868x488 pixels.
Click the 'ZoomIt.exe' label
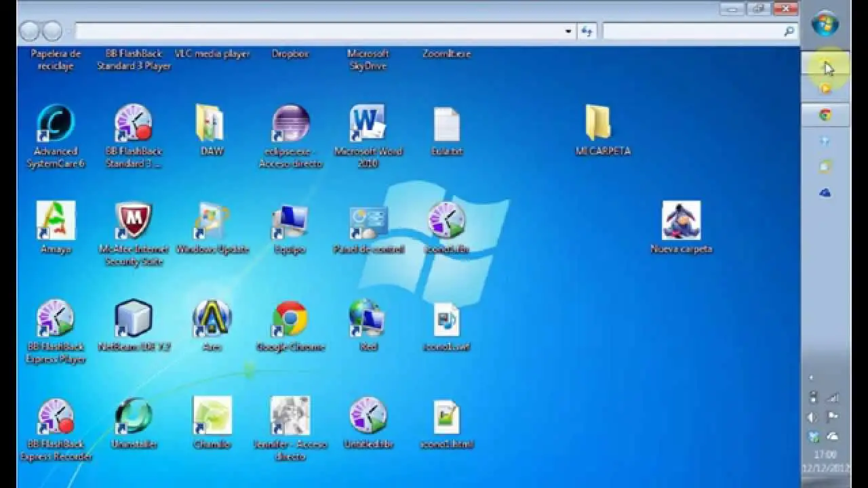pyautogui.click(x=446, y=54)
